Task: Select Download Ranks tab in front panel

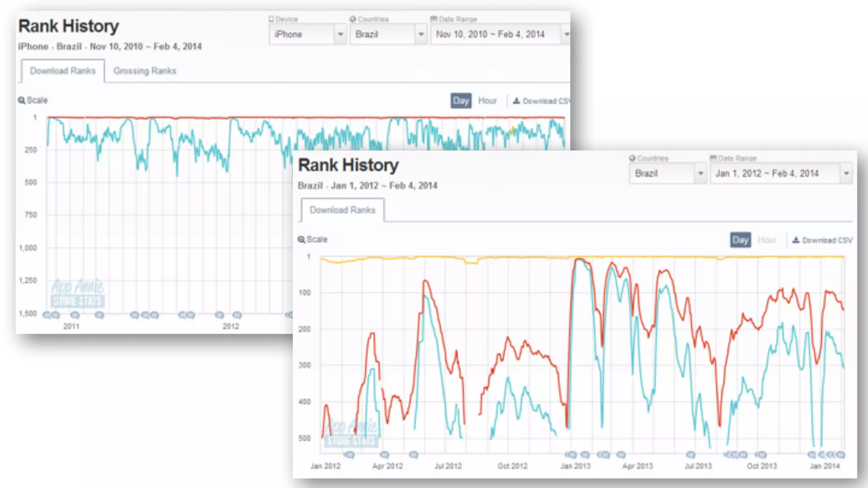Action: pos(342,210)
